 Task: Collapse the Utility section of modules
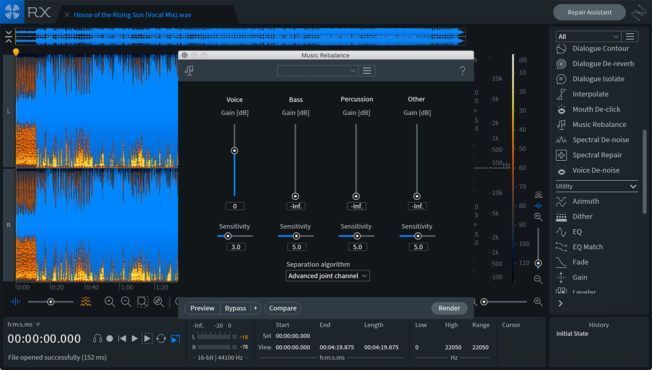point(633,187)
